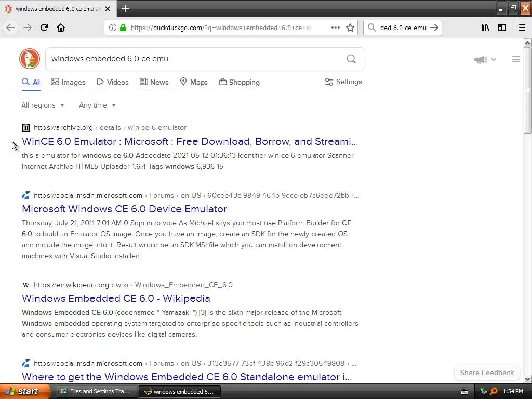Show site information icon in address bar
Viewport: 532px width, 399px height.
click(x=112, y=28)
